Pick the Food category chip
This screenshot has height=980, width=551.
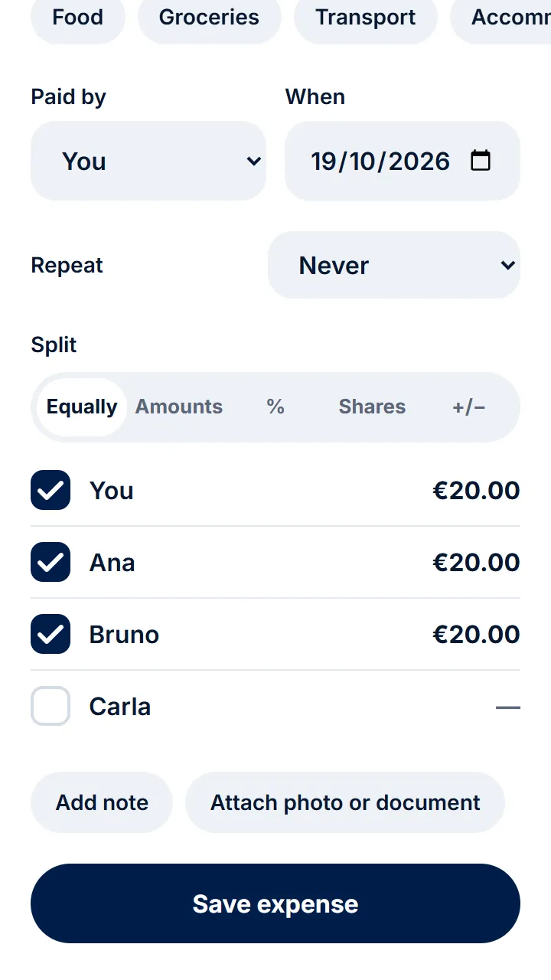[78, 17]
